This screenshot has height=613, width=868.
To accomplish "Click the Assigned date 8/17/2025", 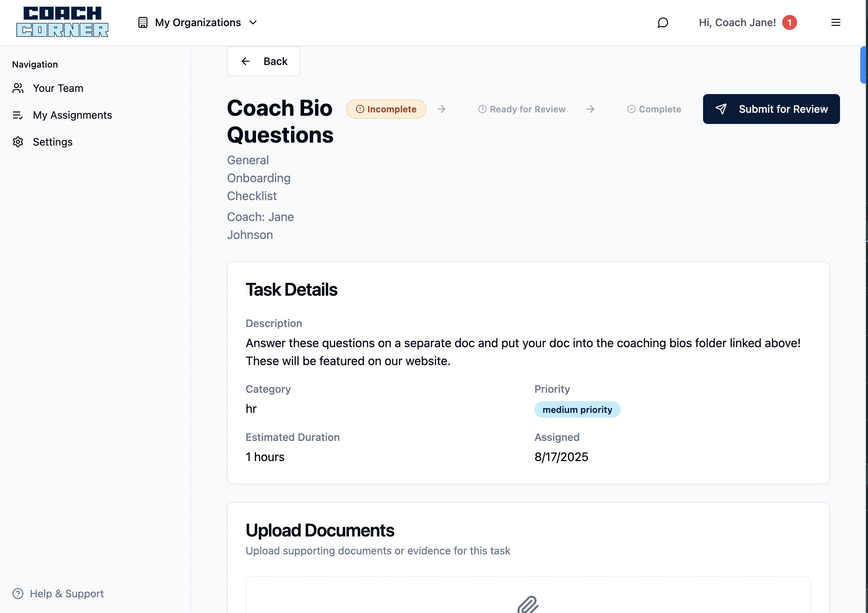I will click(x=561, y=457).
